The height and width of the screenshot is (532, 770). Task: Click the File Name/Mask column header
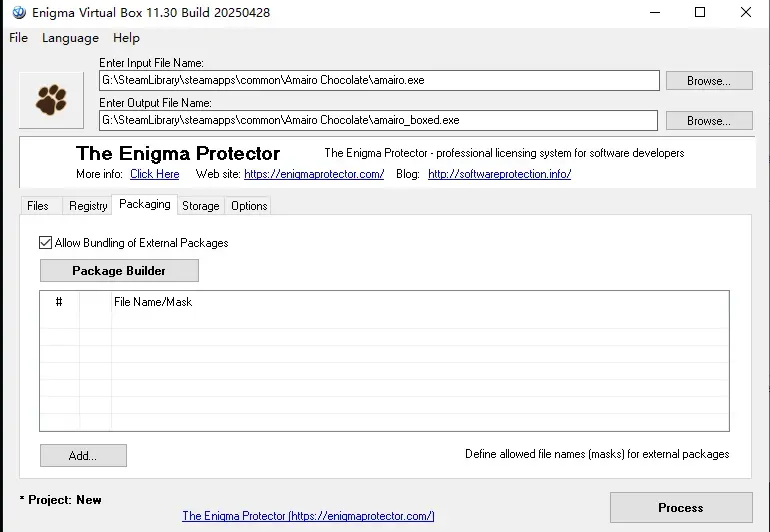click(x=153, y=302)
